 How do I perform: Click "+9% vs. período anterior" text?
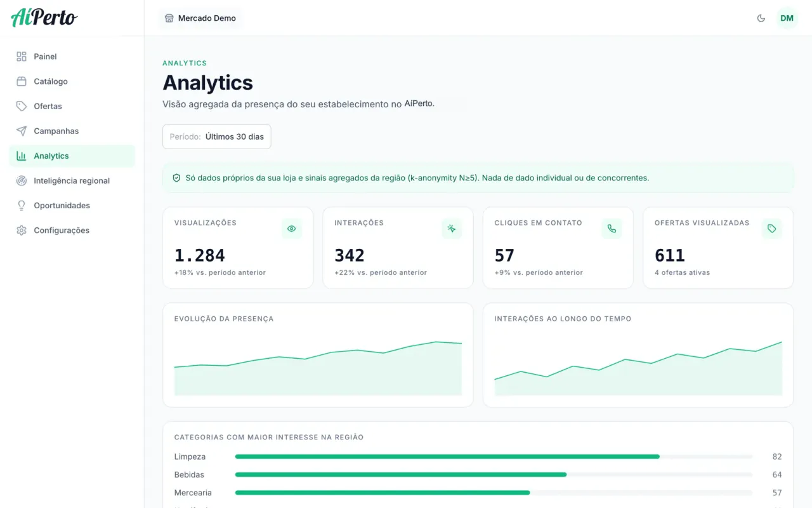(539, 272)
